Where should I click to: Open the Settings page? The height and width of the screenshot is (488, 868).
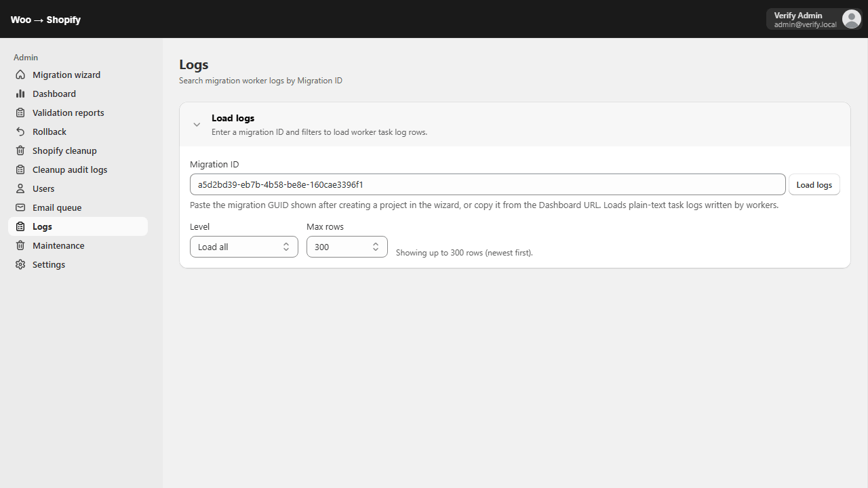point(78,264)
